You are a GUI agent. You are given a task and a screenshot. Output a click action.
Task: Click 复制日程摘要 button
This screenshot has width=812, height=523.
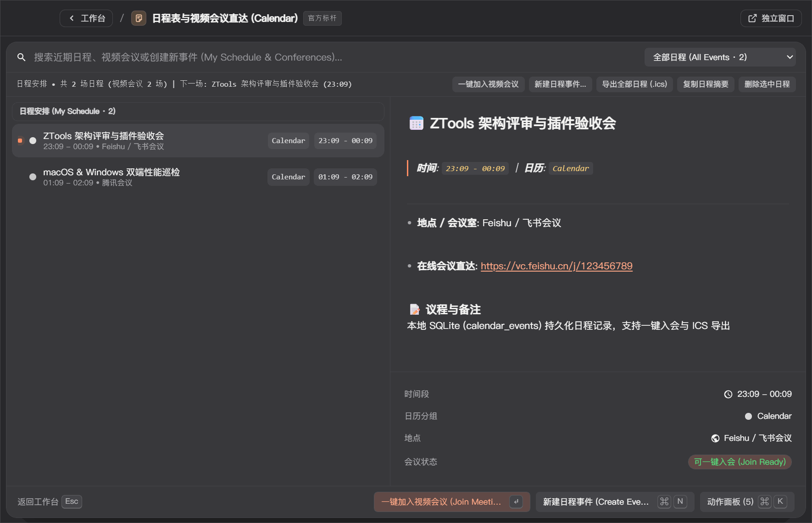click(x=706, y=84)
